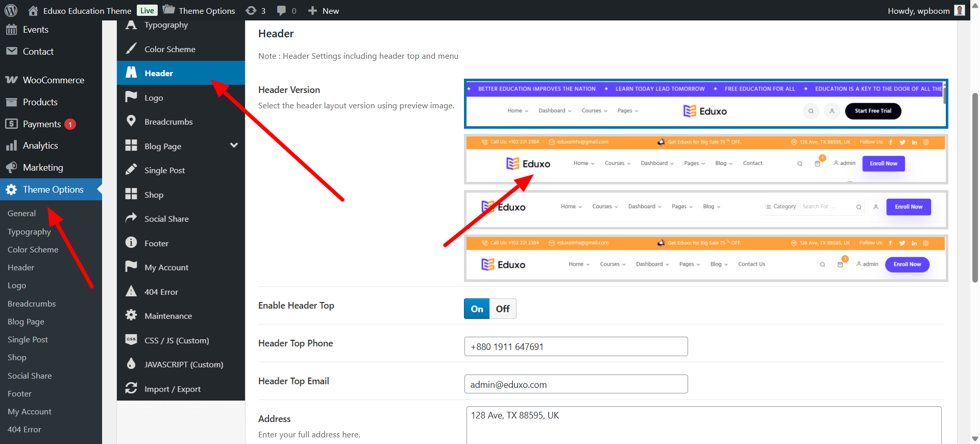Open Social Share in left submenu
Viewport: 980px width, 444px height.
30,376
